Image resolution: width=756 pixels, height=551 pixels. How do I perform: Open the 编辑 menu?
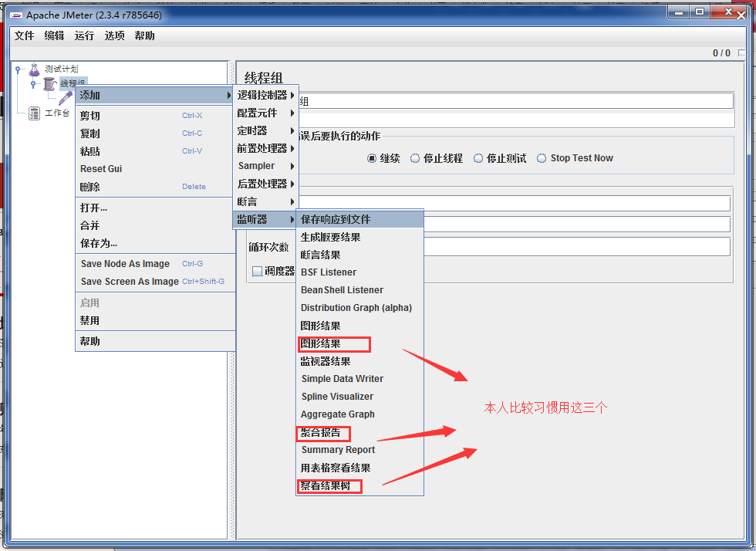pos(54,35)
